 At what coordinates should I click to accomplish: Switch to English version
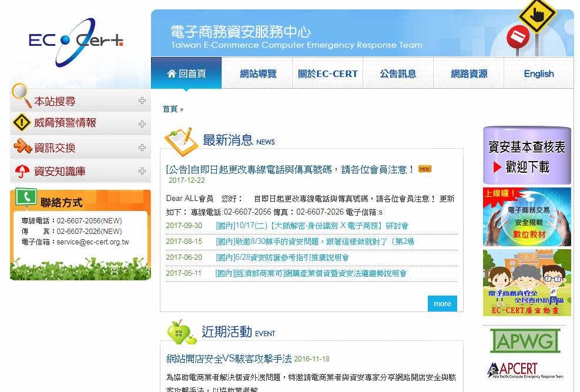tap(538, 73)
